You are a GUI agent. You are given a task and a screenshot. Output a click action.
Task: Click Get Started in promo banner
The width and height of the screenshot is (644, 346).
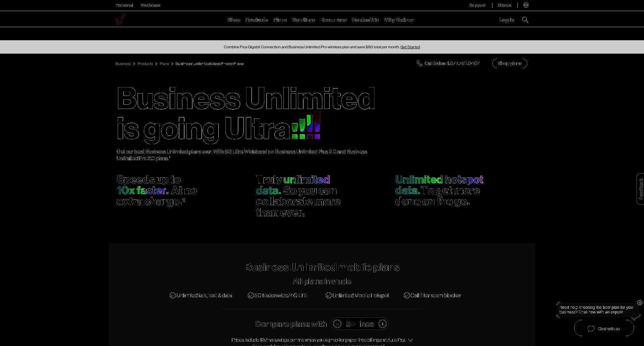coord(410,47)
